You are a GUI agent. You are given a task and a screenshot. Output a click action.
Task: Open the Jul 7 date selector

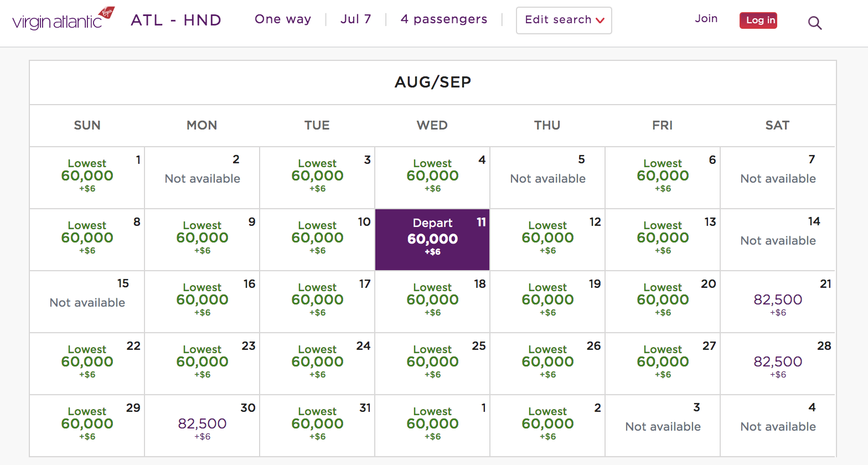pos(356,19)
